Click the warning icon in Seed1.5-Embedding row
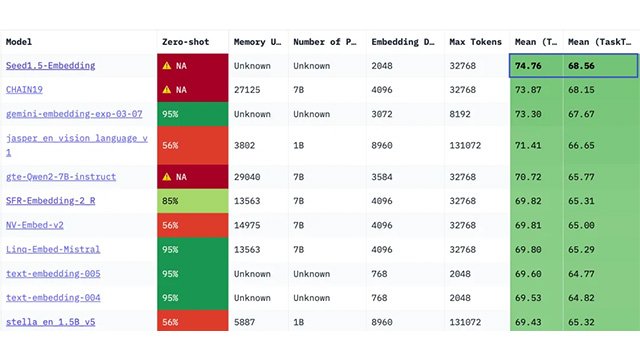This screenshot has height=360, width=640. coord(167,66)
